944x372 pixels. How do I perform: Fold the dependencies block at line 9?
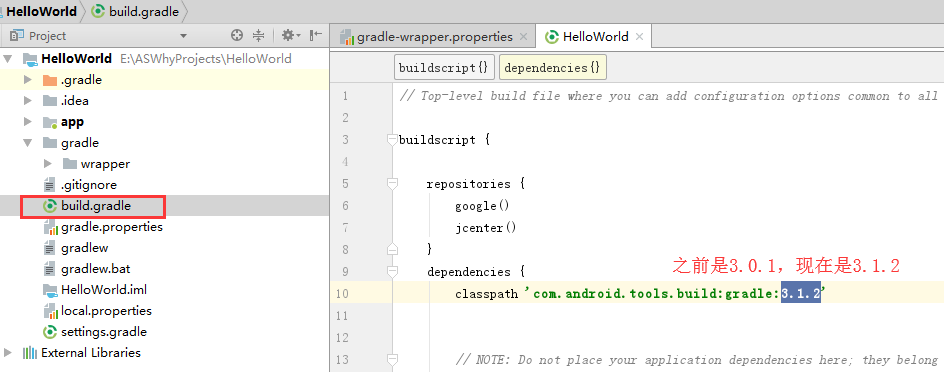[x=393, y=271]
